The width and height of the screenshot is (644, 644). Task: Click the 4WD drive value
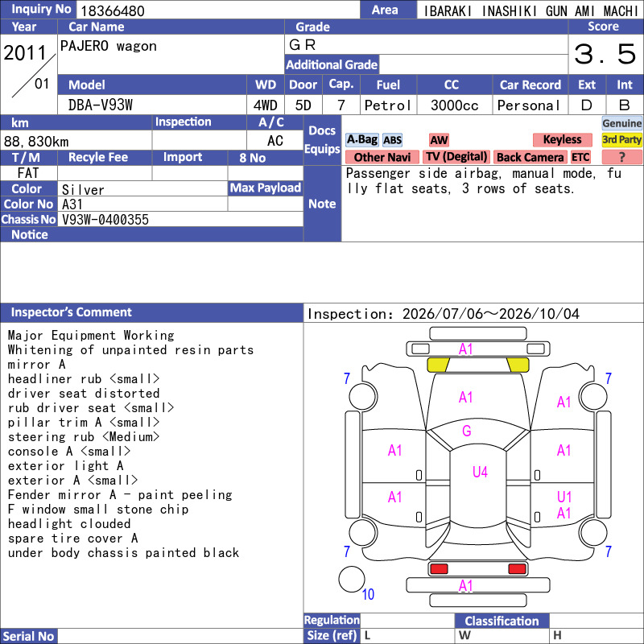tap(266, 105)
